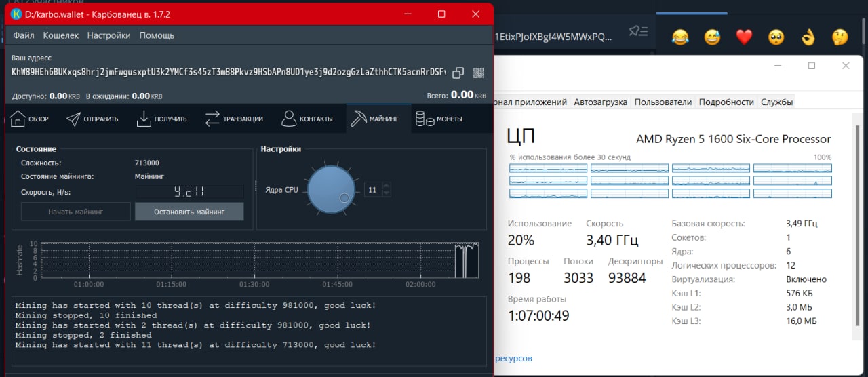The width and height of the screenshot is (868, 377).
Task: Click the Состояние майнинга status value Майнинг
Action: point(149,176)
